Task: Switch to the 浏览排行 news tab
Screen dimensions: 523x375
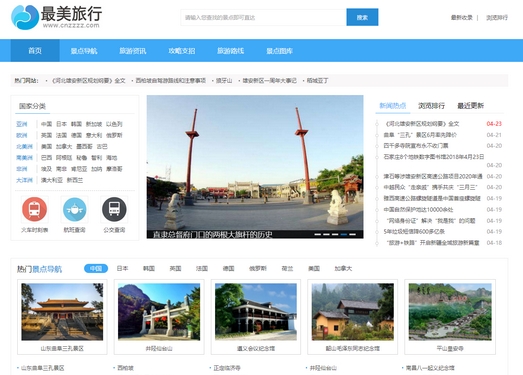Action: click(x=432, y=106)
